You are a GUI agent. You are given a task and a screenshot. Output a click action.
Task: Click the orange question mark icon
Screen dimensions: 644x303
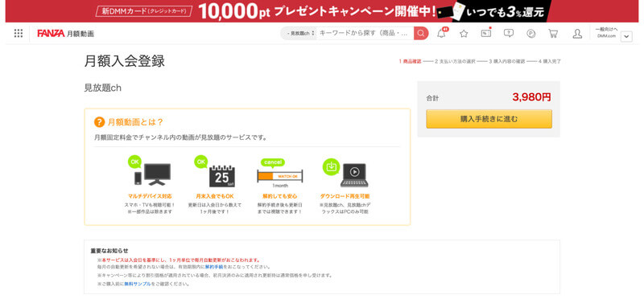coord(99,122)
